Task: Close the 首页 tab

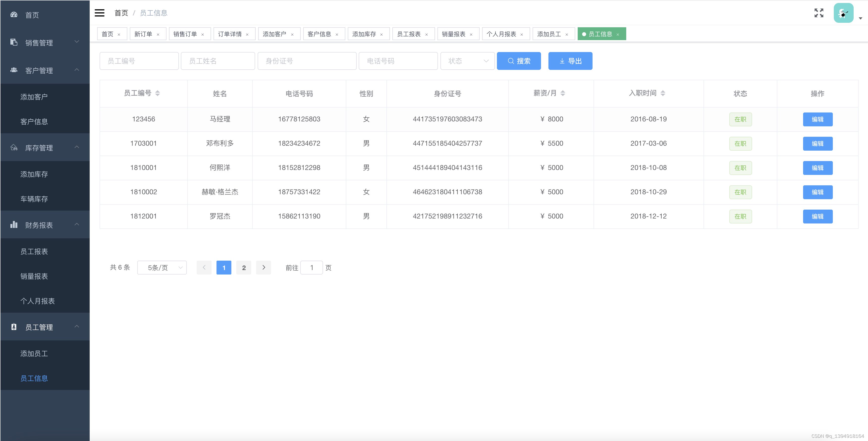Action: pos(119,34)
